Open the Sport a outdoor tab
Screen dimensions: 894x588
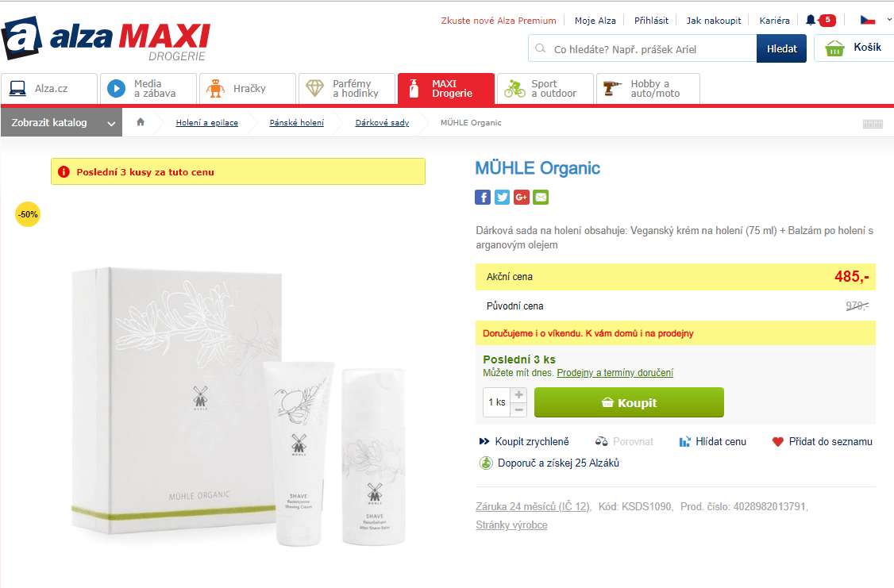coord(545,88)
